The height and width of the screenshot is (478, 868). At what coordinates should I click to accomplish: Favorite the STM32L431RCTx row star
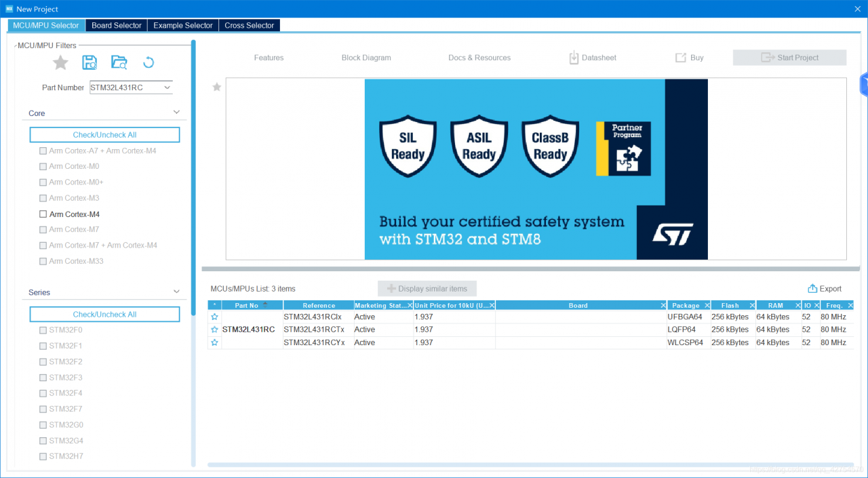[x=215, y=330]
